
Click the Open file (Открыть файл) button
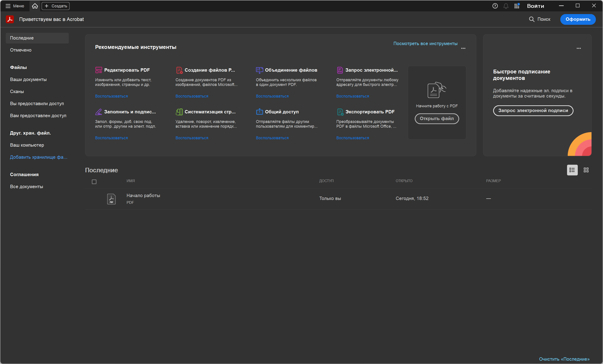[437, 119]
